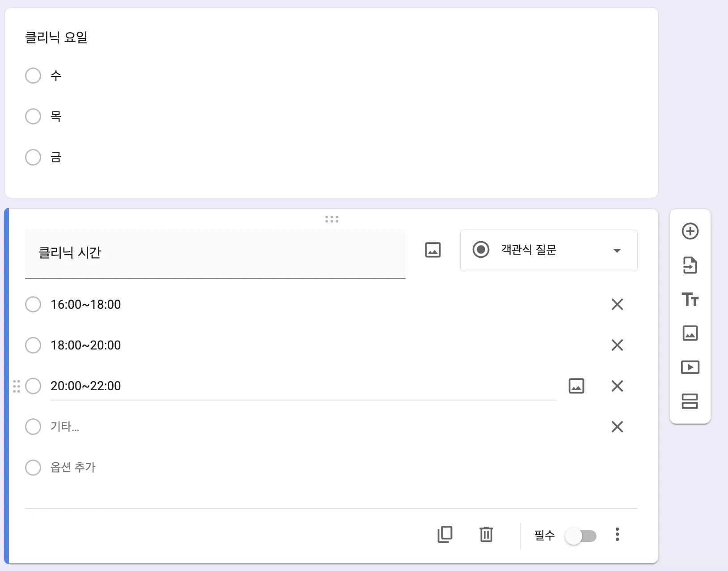Select the 수 radio option
The image size is (728, 571).
(33, 76)
